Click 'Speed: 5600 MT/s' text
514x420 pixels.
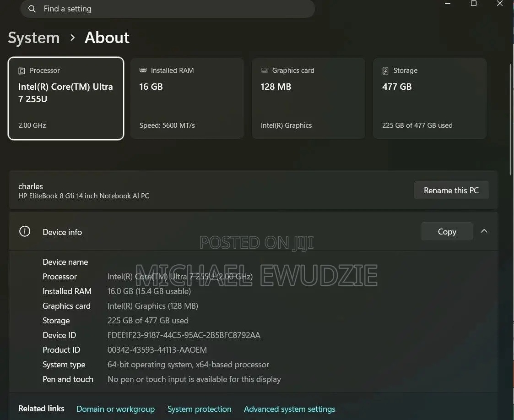coord(167,125)
